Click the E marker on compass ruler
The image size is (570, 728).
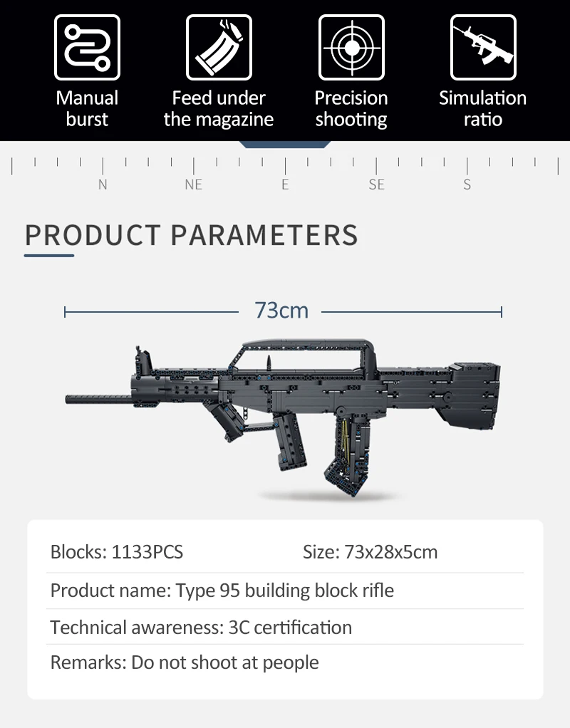(285, 184)
